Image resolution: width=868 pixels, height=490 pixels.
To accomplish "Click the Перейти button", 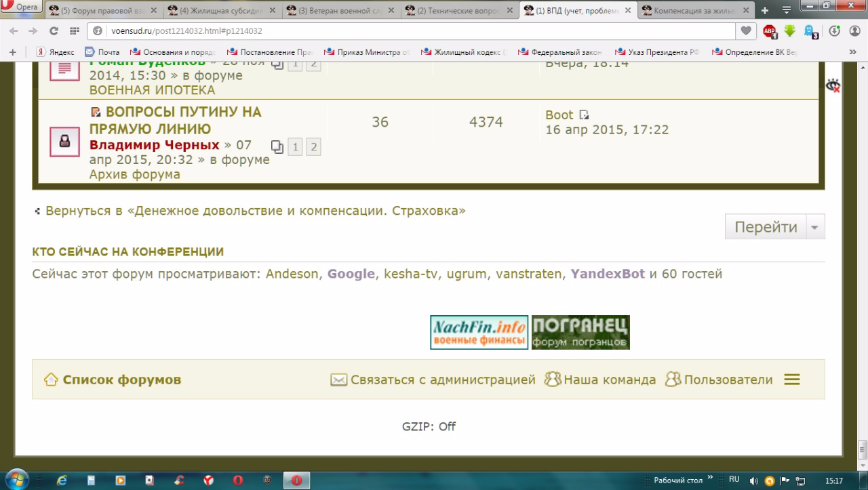I will (766, 228).
